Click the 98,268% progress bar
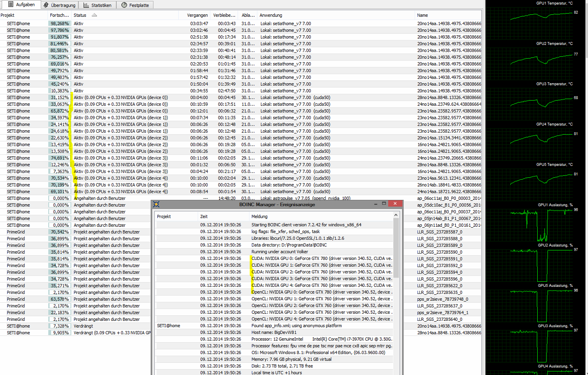Viewport: 588px width, 375px height. [59, 24]
